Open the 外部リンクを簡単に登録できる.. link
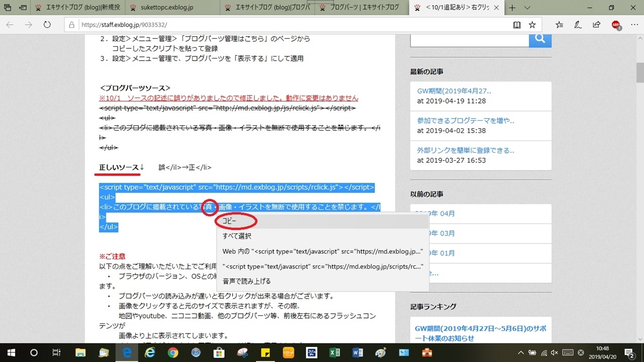Screen dimensions: 644x362 coord(465,150)
